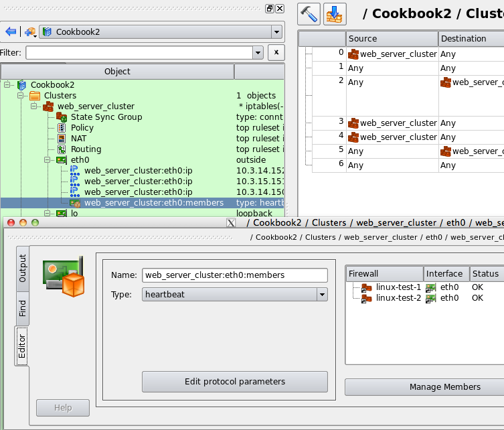The image size is (504, 430).
Task: Open the Filter field dropdown arrow
Action: tap(258, 53)
